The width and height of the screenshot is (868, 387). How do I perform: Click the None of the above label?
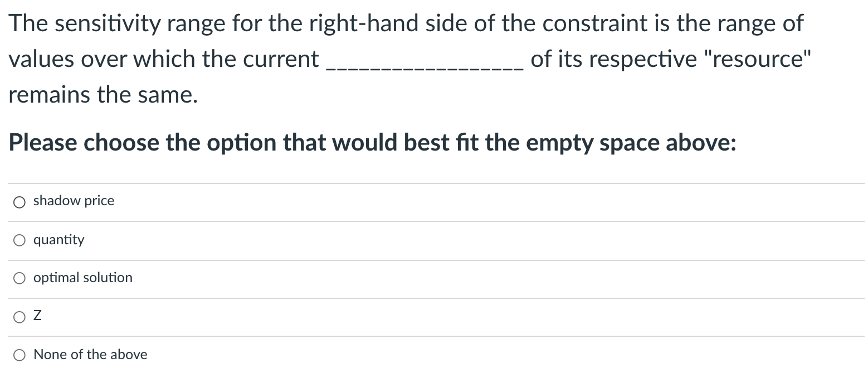point(90,354)
